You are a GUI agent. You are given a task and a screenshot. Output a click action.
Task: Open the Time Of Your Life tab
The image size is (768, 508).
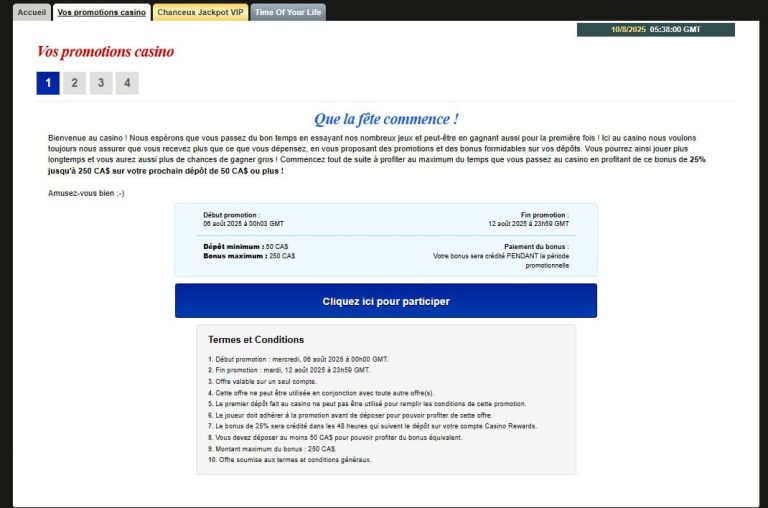[x=287, y=12]
